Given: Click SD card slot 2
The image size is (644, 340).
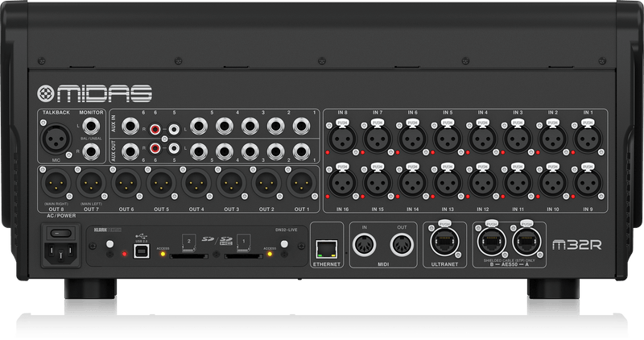Looking at the screenshot, I should click(187, 258).
